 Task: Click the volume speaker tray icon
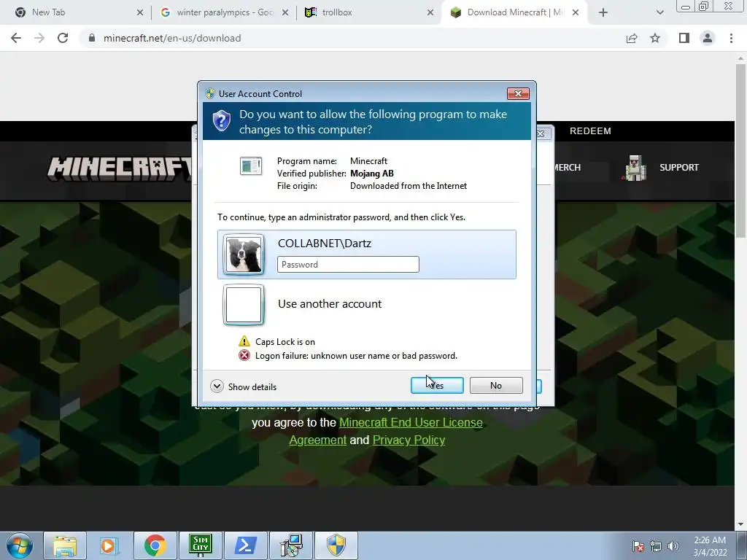click(x=673, y=546)
